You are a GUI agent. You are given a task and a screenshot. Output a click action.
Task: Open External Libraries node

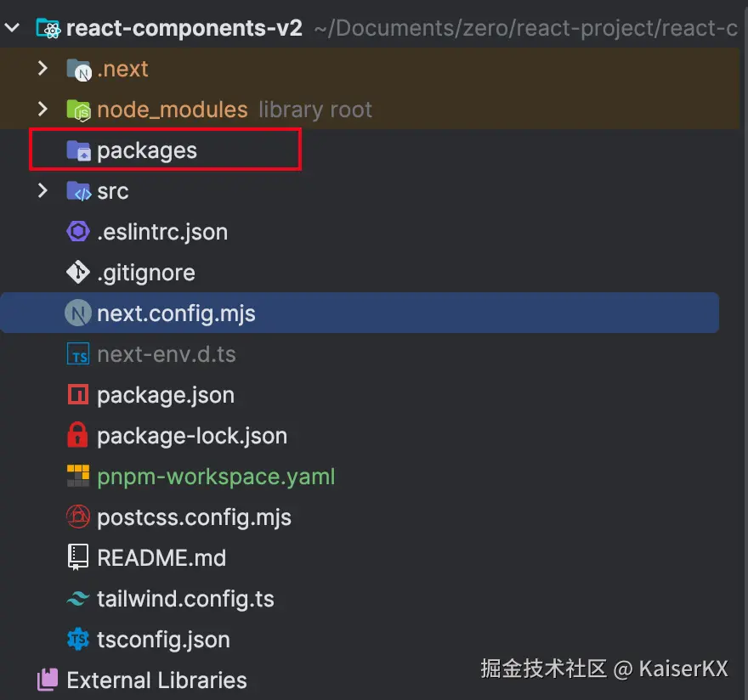tap(156, 680)
